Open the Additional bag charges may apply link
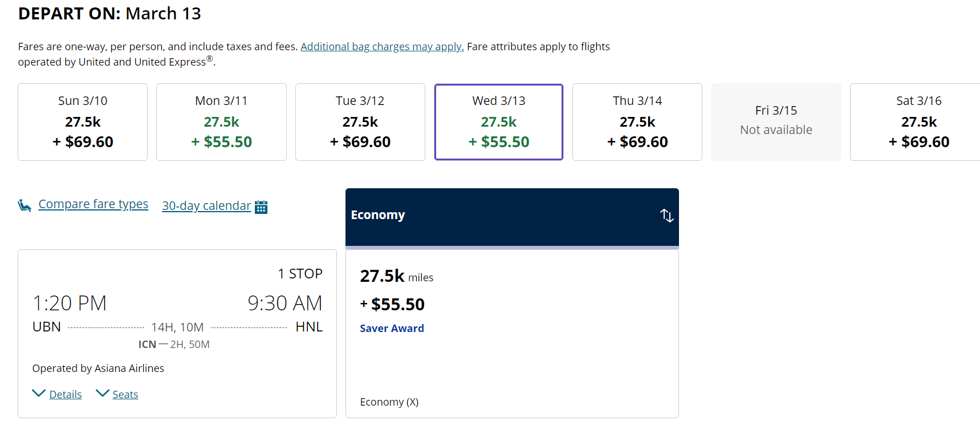This screenshot has height=425, width=980. tap(382, 47)
